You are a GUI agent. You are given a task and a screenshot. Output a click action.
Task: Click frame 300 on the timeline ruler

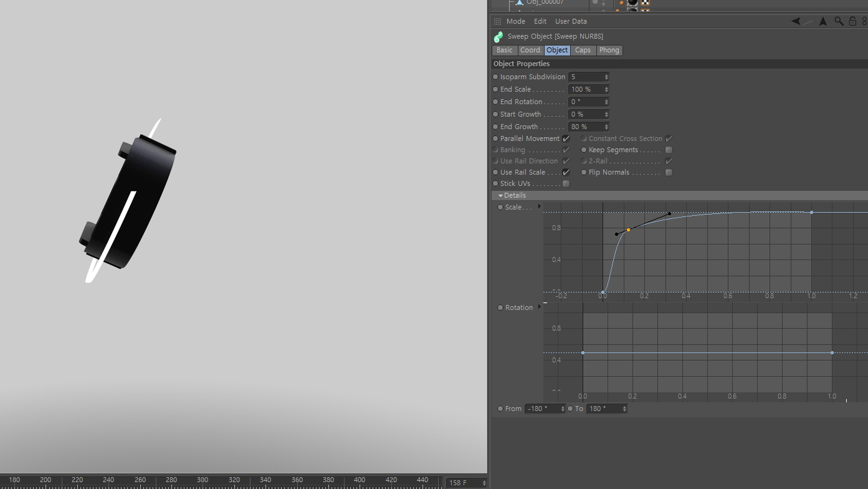(203, 480)
